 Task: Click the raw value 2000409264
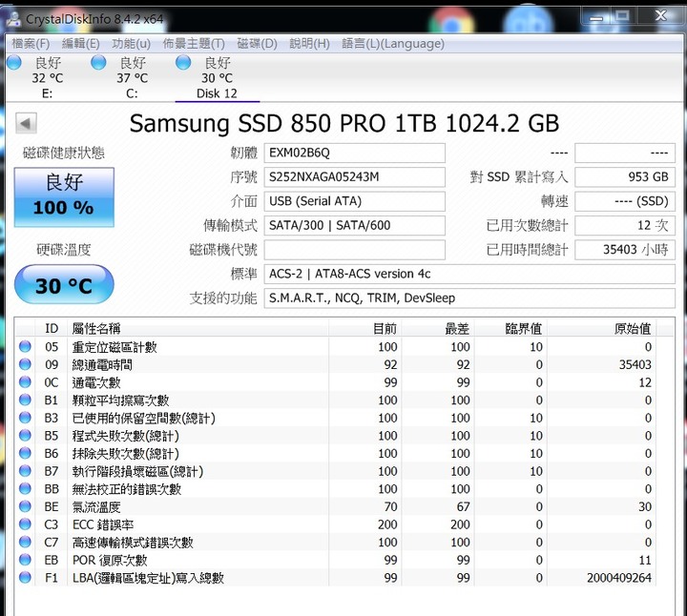(x=619, y=578)
